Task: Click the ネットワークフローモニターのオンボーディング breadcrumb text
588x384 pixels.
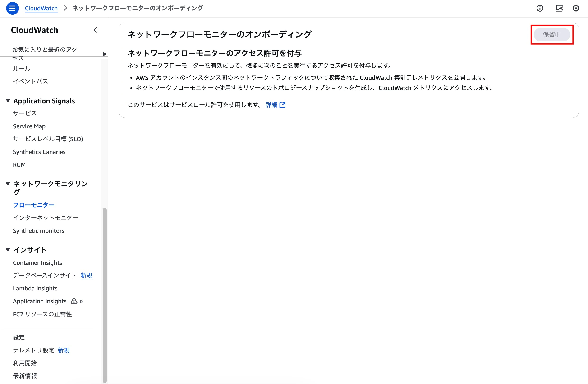Action: (x=138, y=8)
